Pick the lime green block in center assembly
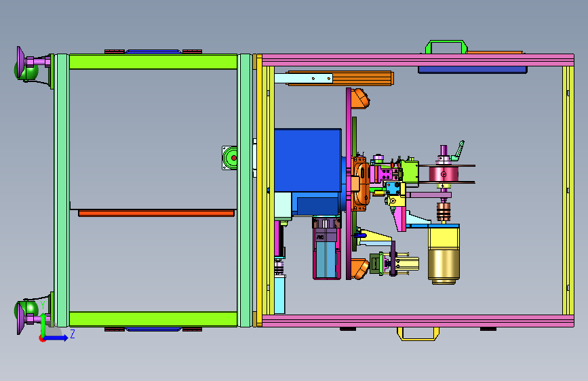The width and height of the screenshot is (588, 381). (x=410, y=172)
